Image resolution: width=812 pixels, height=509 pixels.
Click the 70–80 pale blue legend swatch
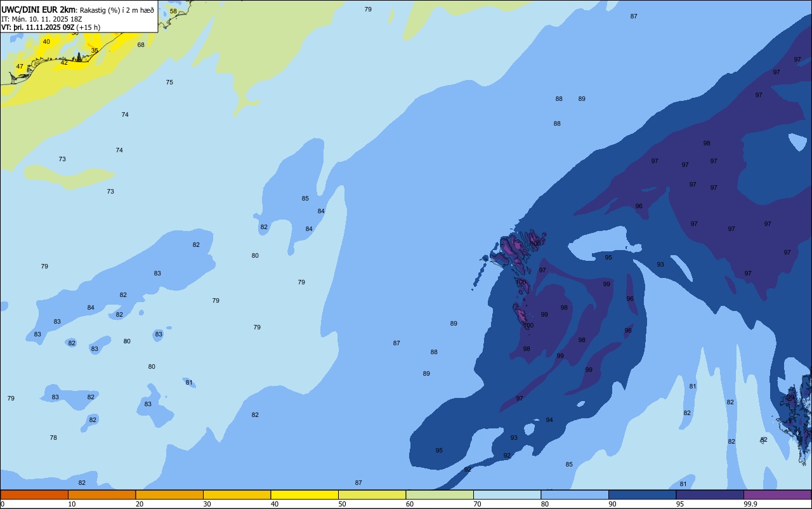(x=507, y=494)
